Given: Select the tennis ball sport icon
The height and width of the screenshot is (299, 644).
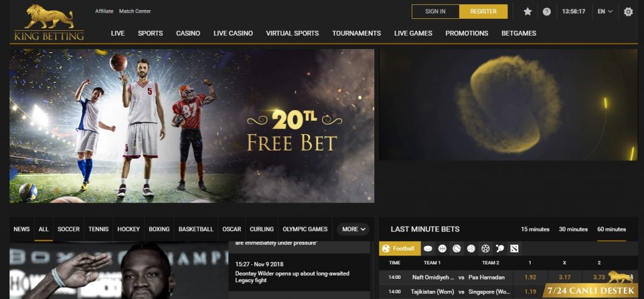Looking at the screenshot, I should [x=457, y=249].
